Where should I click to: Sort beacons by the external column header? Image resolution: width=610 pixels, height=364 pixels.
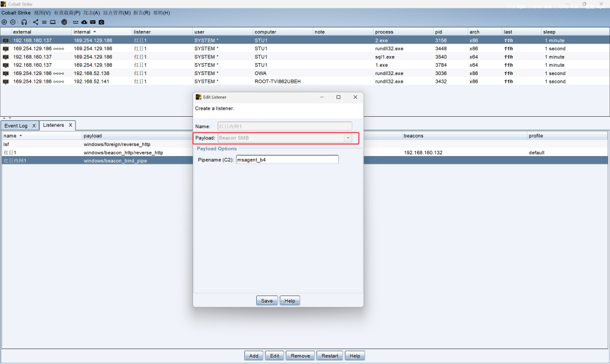tap(41, 32)
